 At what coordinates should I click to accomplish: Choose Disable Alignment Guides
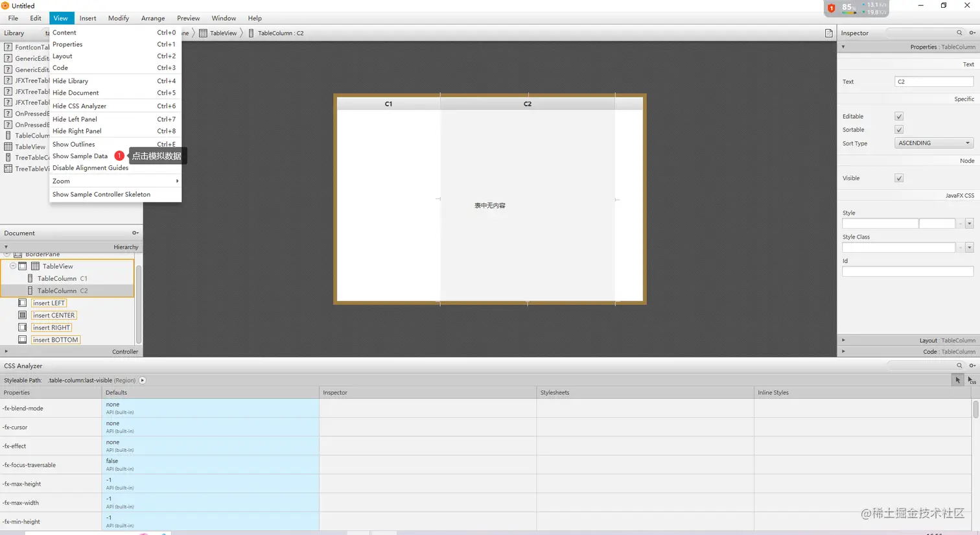[x=115, y=167]
